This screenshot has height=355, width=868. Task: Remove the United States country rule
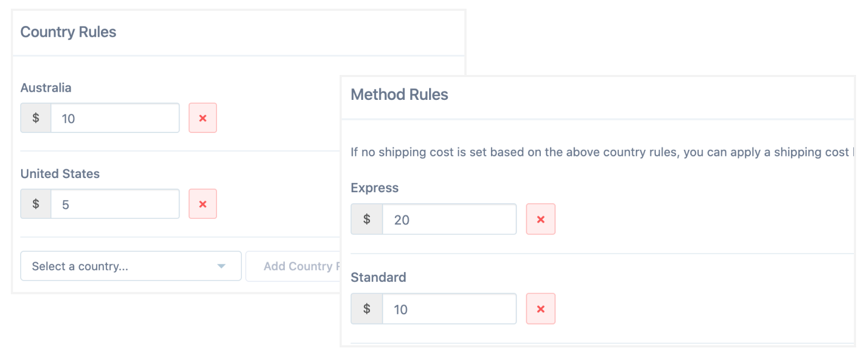click(x=203, y=204)
